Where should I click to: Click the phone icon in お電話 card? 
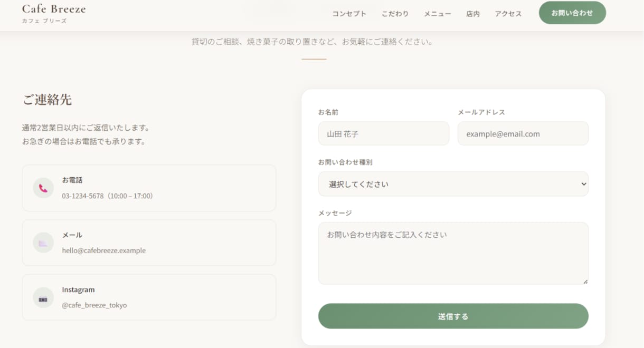[x=43, y=188]
